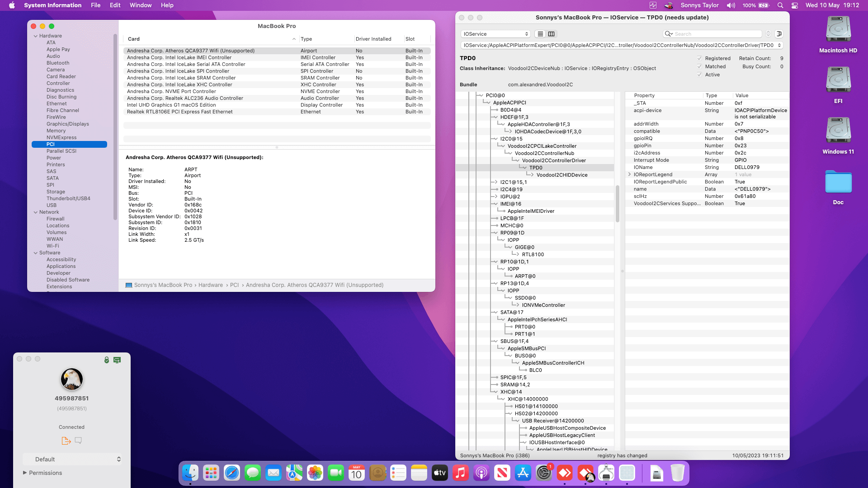Open the Window menu in menu bar

(x=141, y=5)
